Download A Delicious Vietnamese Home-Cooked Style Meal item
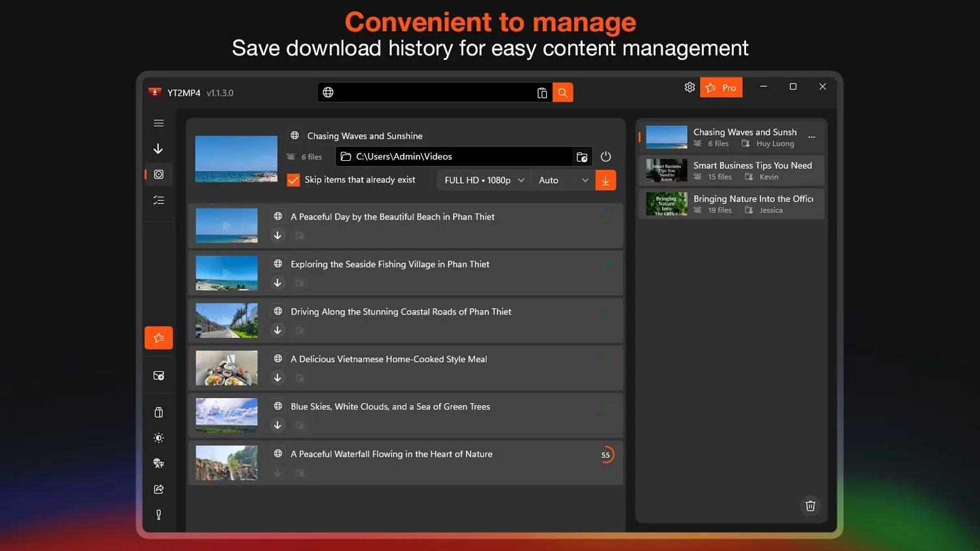 coord(278,378)
